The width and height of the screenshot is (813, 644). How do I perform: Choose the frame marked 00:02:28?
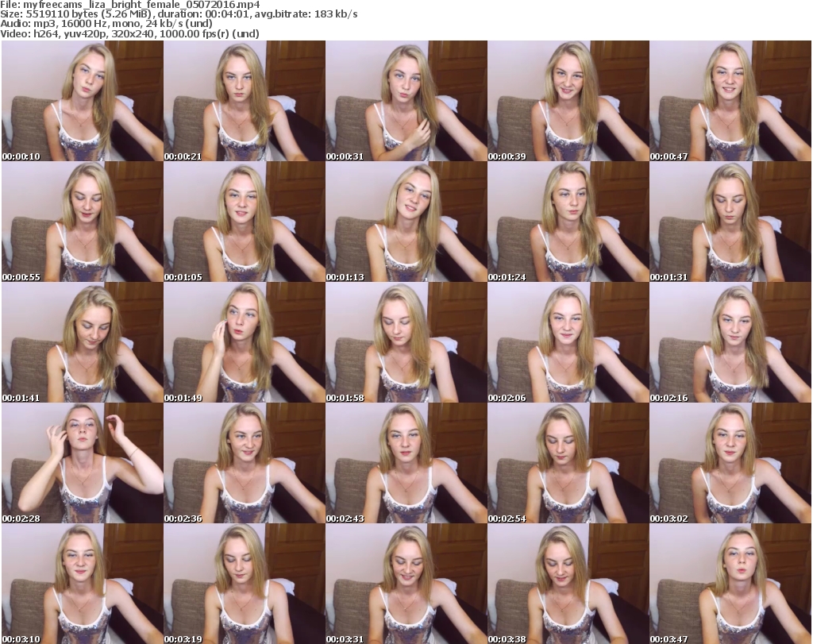(x=83, y=463)
